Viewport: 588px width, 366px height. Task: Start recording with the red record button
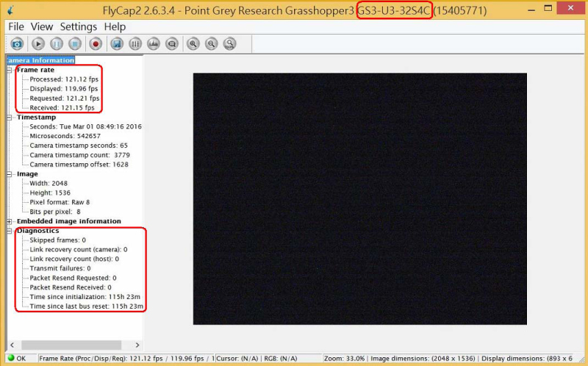pos(95,44)
